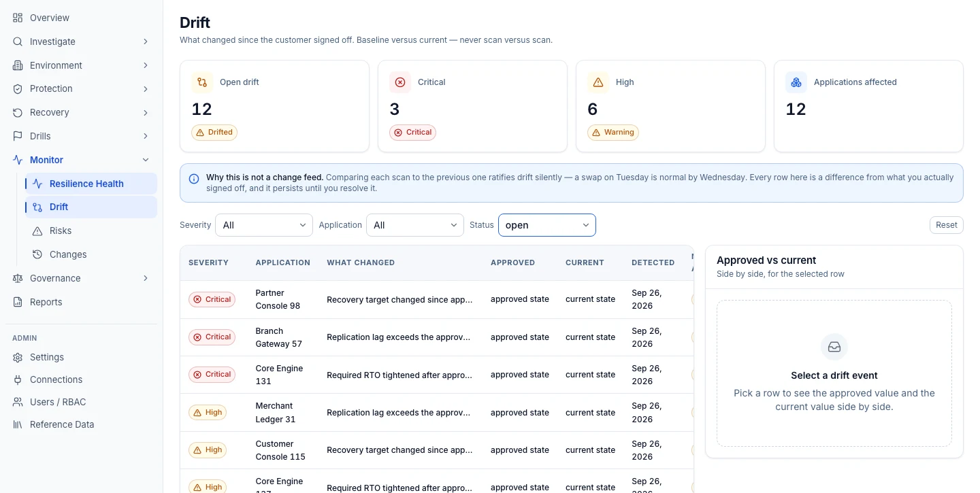Expand the Environment menu chevron

146,65
